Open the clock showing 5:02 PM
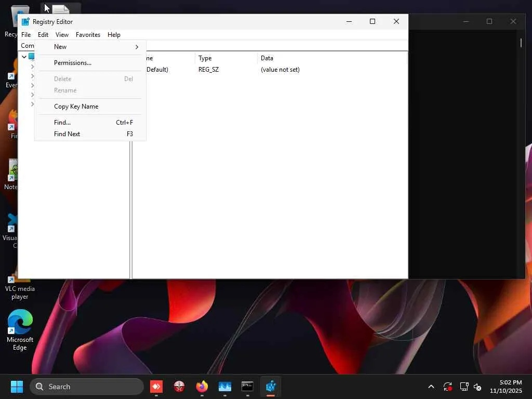This screenshot has width=532, height=399. (x=506, y=387)
